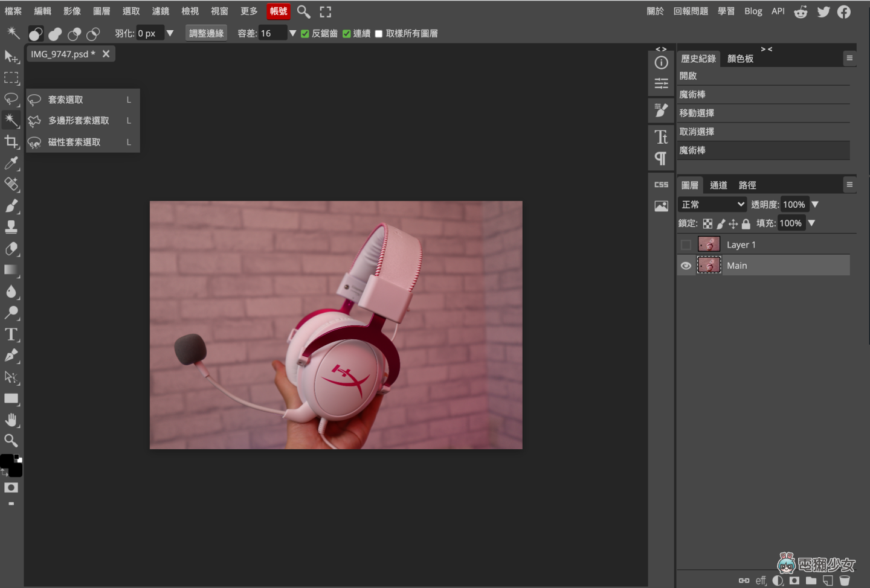Open the 濾鏡 menu

[x=160, y=11]
